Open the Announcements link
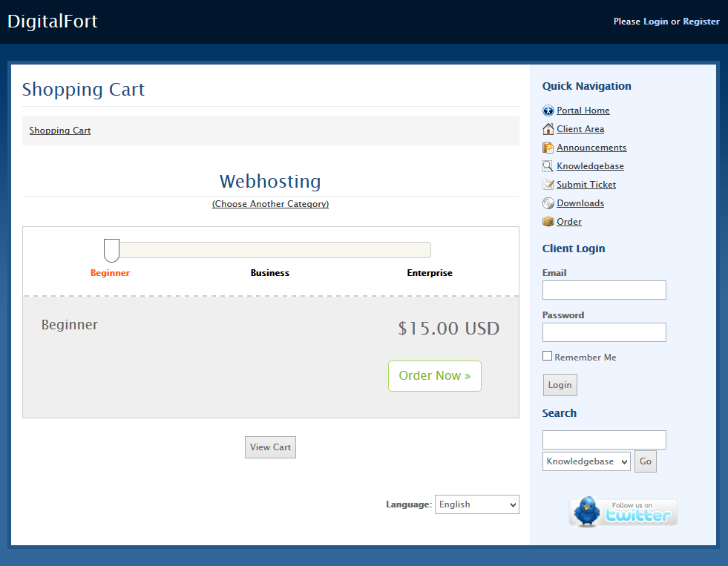This screenshot has height=566, width=728. pos(591,148)
